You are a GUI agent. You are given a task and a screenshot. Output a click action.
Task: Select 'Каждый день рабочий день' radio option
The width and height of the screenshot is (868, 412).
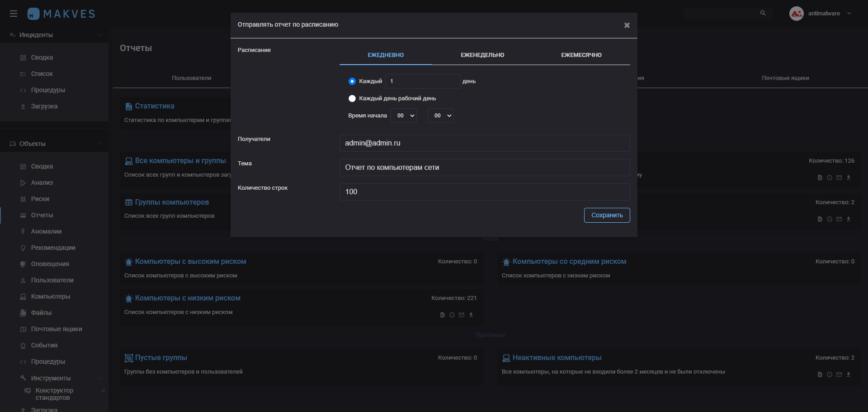(352, 98)
